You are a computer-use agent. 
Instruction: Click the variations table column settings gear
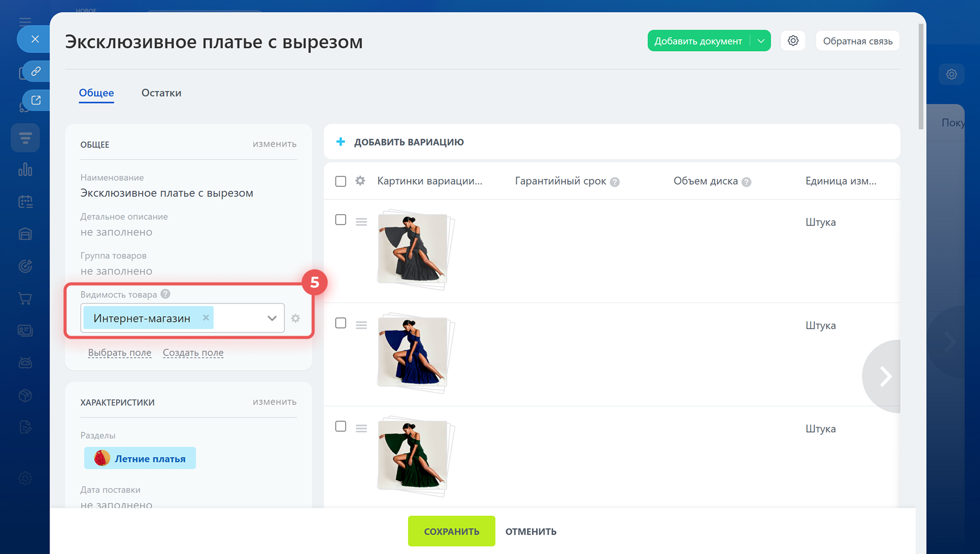tap(360, 181)
